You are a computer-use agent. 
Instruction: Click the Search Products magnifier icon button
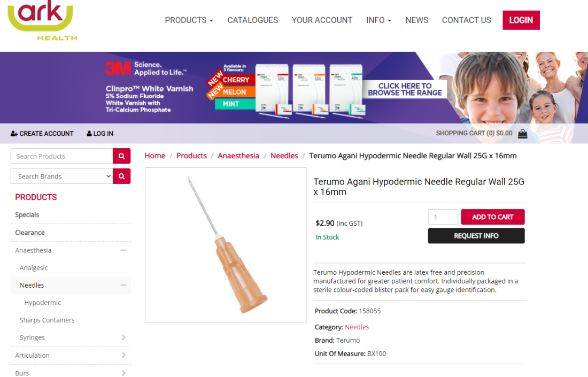coord(121,156)
